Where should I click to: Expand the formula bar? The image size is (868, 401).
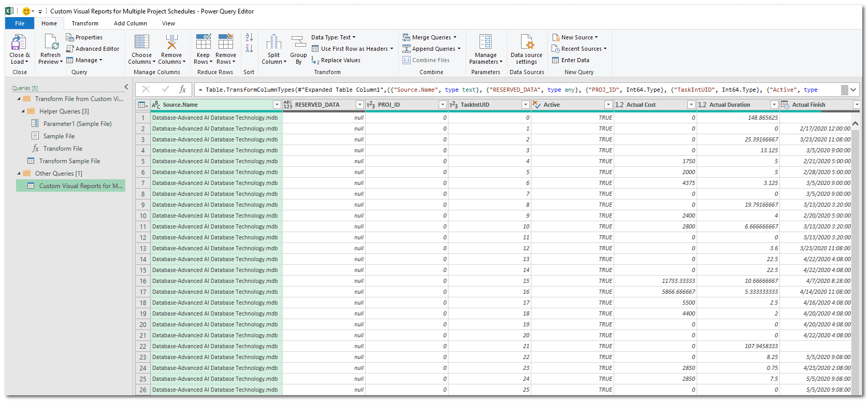point(853,90)
